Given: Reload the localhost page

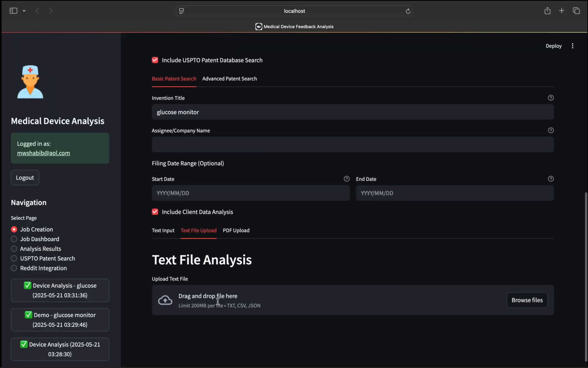Looking at the screenshot, I should [x=408, y=11].
